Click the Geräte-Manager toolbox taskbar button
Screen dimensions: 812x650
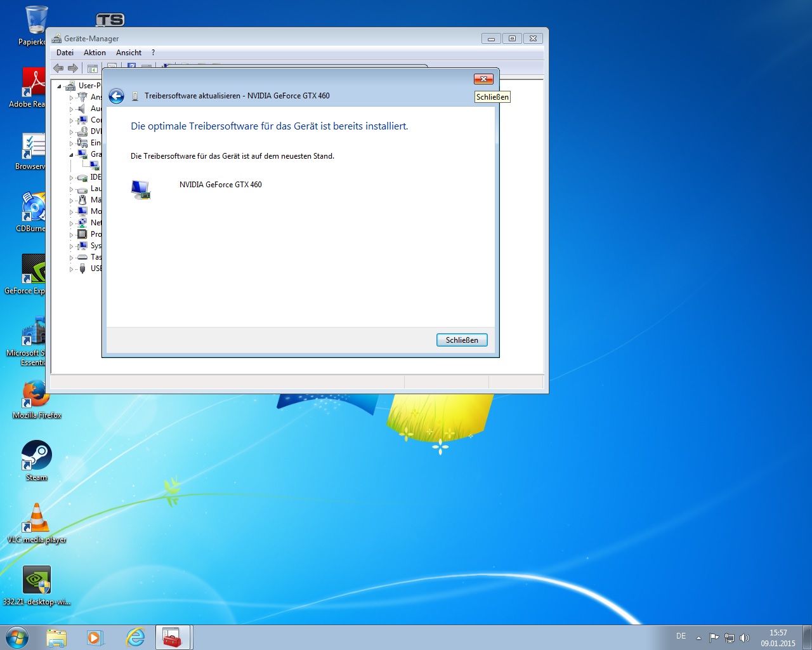click(173, 637)
